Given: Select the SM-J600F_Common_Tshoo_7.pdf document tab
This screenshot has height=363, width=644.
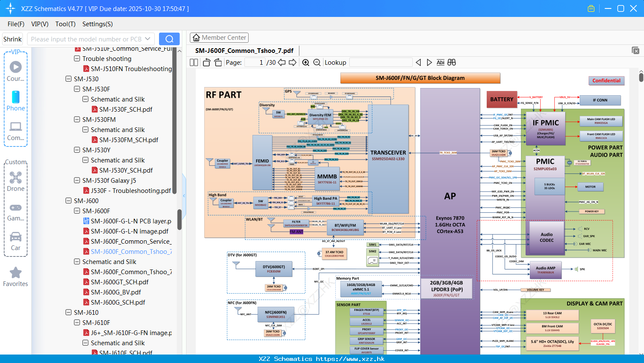Looking at the screenshot, I should [x=244, y=50].
